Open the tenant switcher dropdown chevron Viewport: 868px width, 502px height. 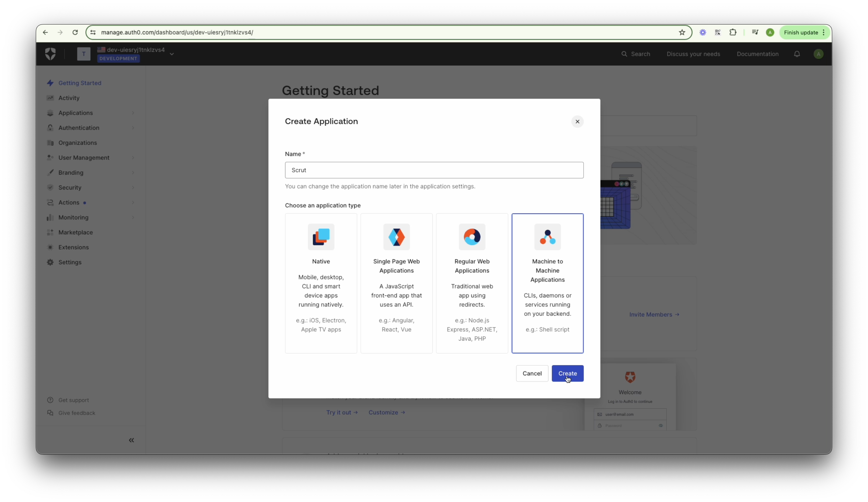[172, 54]
